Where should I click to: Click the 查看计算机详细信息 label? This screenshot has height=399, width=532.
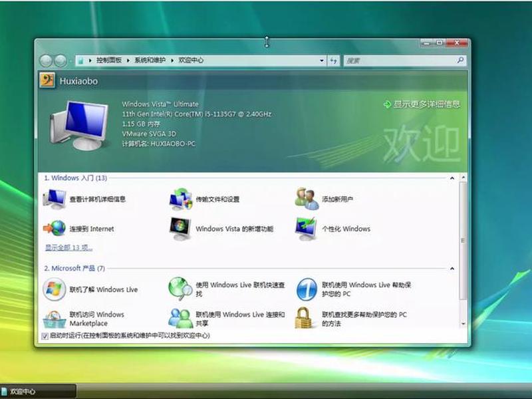[x=98, y=199]
